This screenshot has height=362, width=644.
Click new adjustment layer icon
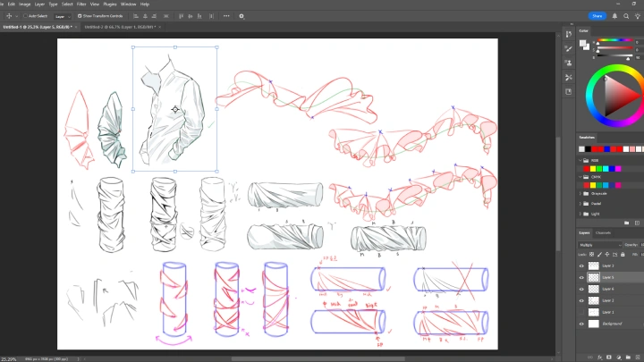(619, 358)
